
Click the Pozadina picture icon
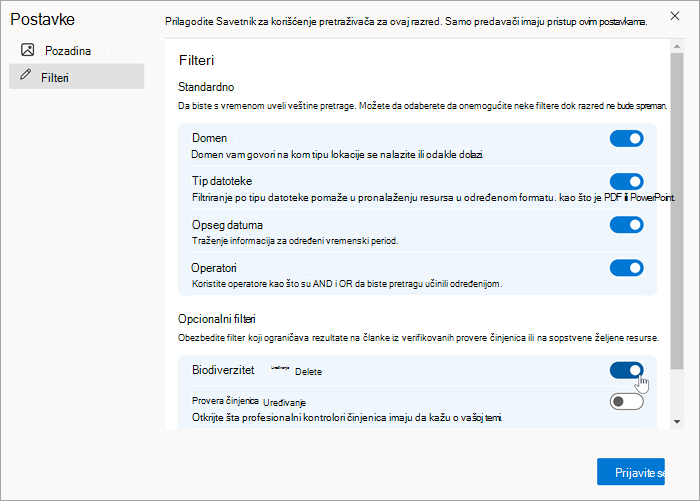click(x=28, y=50)
